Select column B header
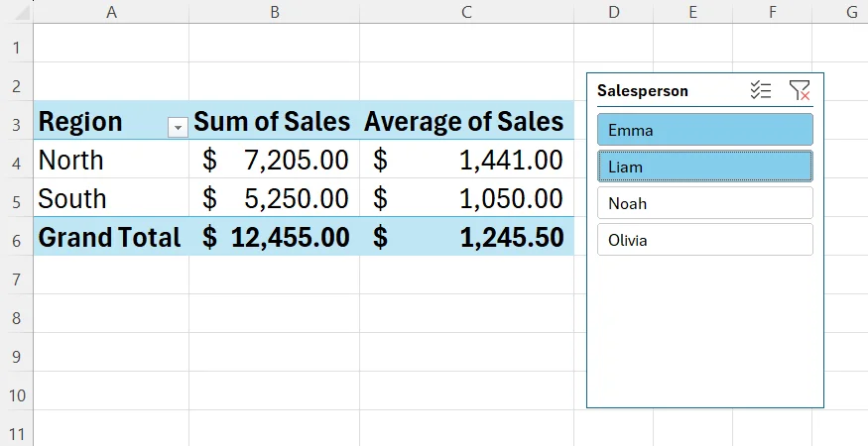Viewport: 868px width, 446px height. coord(274,12)
